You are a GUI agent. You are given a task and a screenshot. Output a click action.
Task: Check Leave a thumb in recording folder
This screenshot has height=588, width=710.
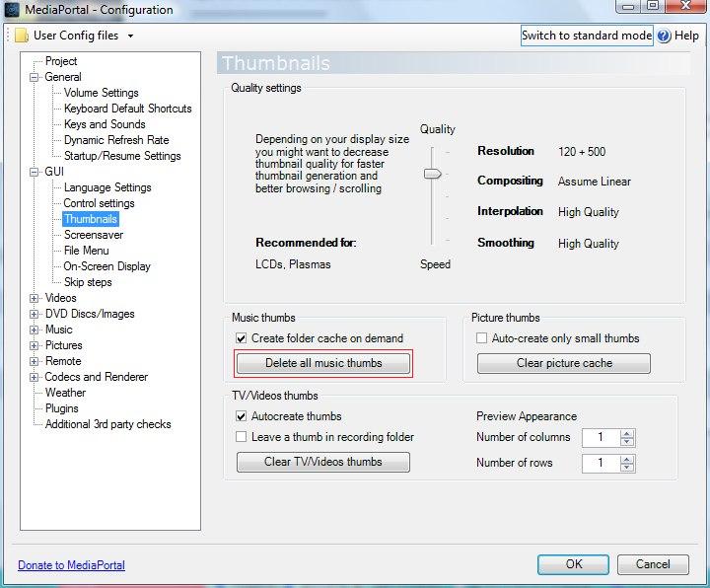pyautogui.click(x=242, y=437)
